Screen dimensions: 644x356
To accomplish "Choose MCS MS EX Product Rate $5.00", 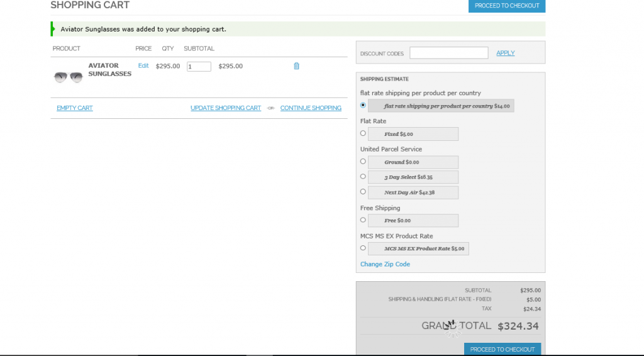I will point(363,248).
